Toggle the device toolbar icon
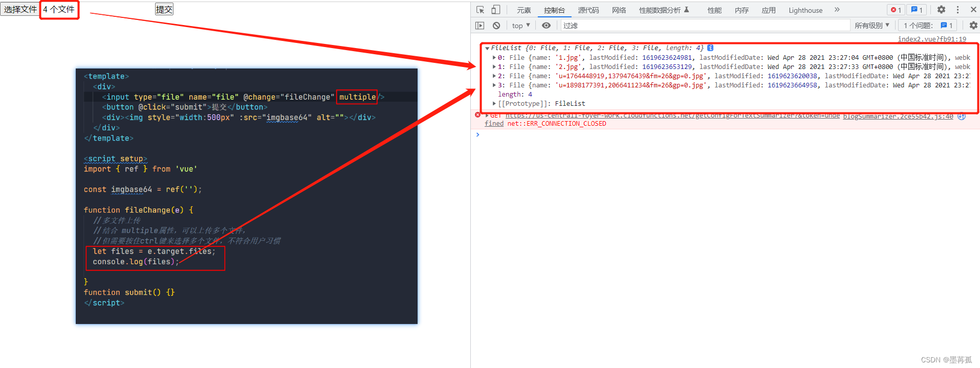980x368 pixels. 495,10
